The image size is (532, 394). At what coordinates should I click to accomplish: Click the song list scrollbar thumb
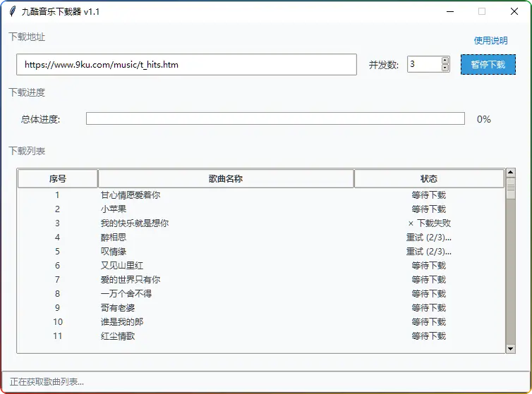[x=510, y=188]
